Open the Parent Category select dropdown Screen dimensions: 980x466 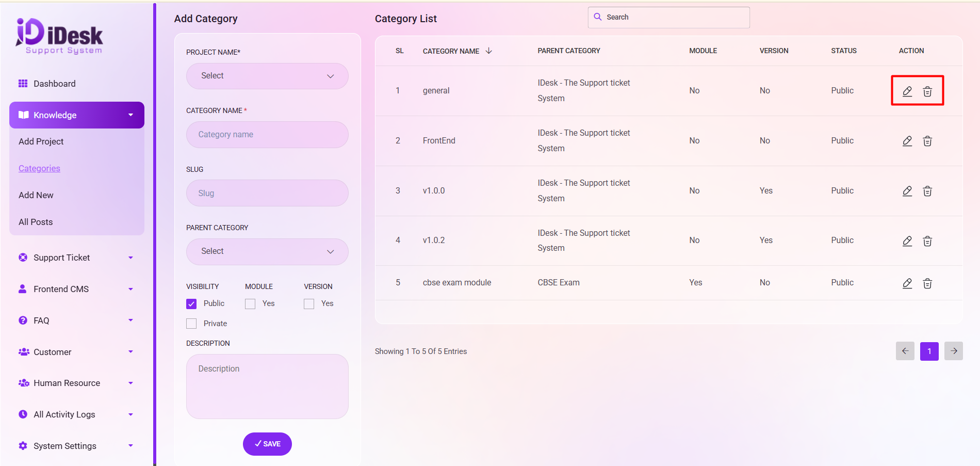tap(267, 251)
